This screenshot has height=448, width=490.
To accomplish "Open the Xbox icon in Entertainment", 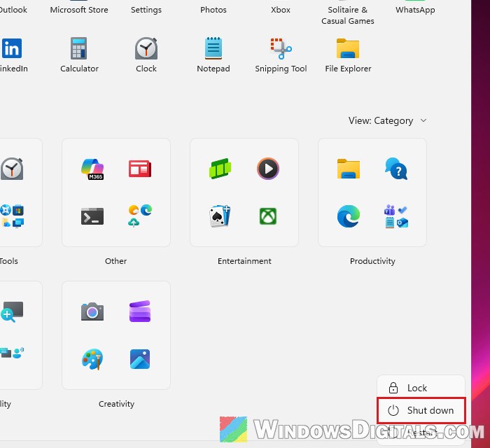I will pyautogui.click(x=268, y=216).
